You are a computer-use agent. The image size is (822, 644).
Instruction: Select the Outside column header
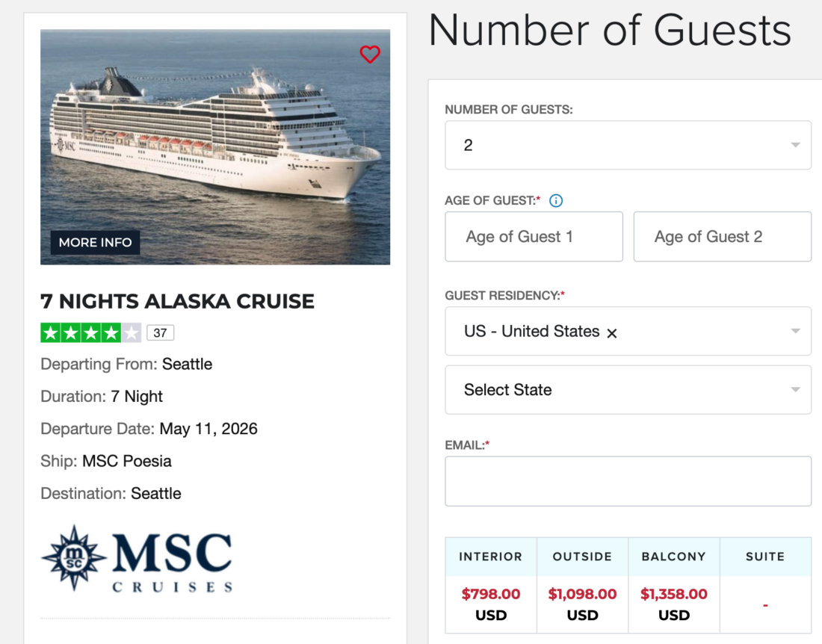click(x=582, y=556)
